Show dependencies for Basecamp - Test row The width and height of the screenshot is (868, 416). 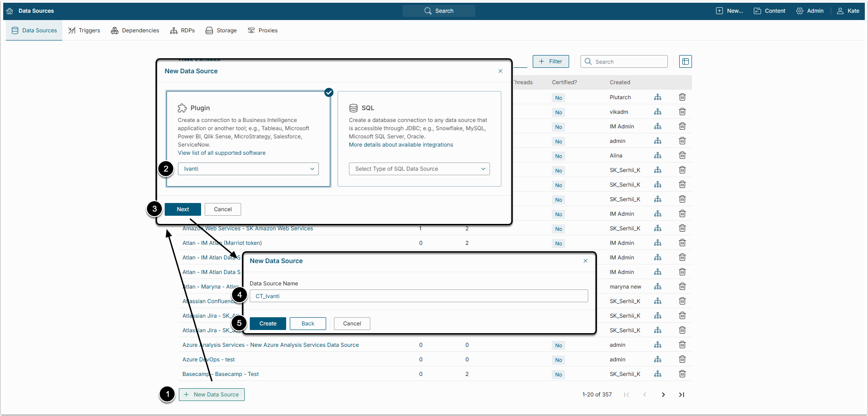tap(658, 374)
